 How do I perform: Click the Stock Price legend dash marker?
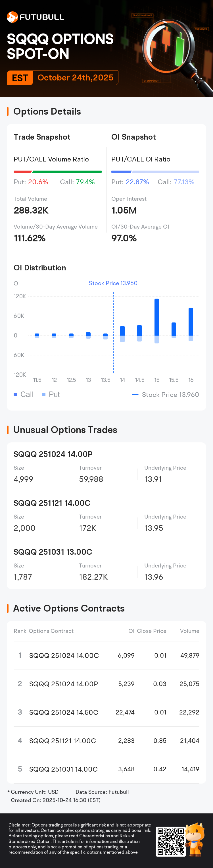pos(135,395)
